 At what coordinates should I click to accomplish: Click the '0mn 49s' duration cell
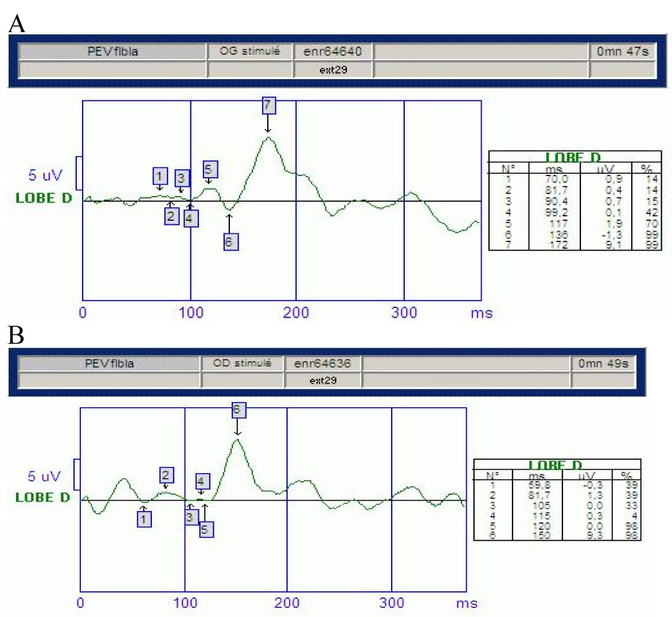[603, 364]
